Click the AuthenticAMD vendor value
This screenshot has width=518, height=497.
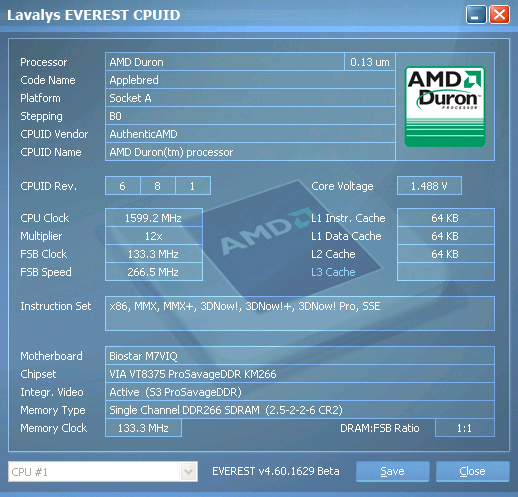(x=250, y=134)
